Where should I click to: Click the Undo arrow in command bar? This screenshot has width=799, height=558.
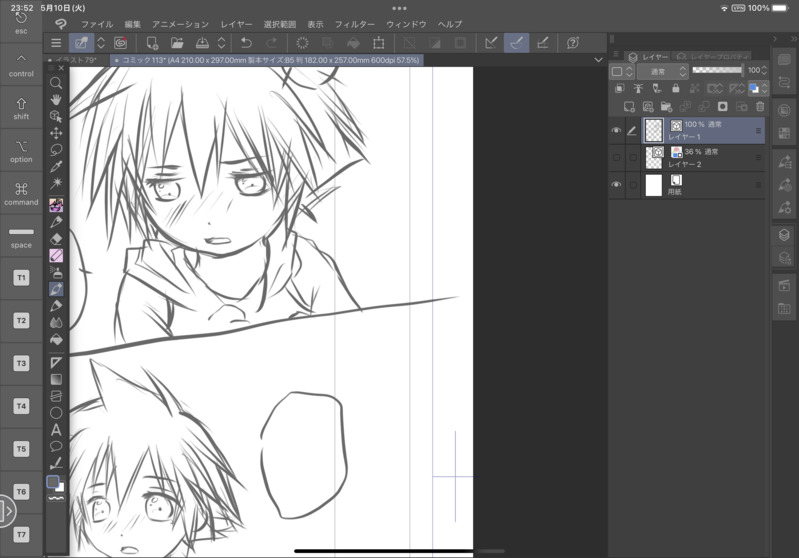(246, 43)
